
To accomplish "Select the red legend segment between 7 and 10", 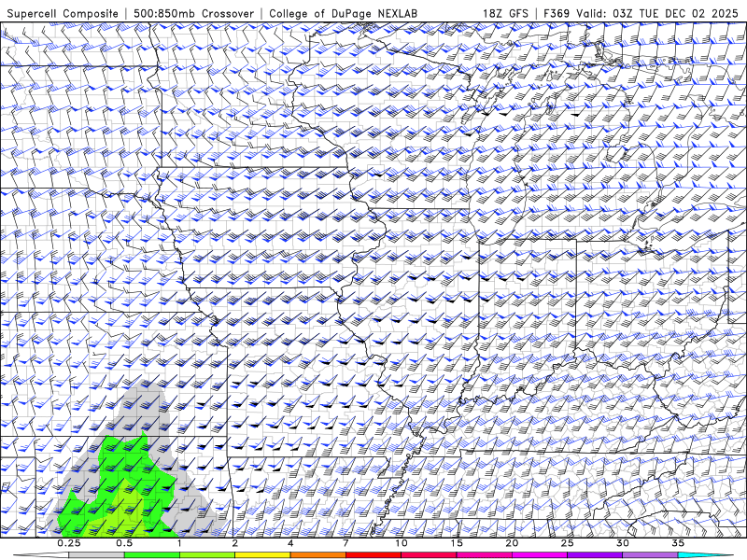I will pyautogui.click(x=373, y=555).
